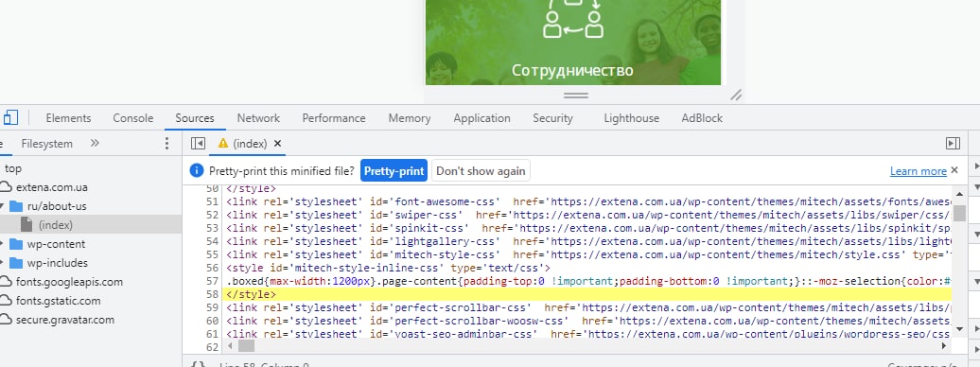Select extena.com.ua domain in tree
Screen dimensions: 980x367
tap(52, 187)
